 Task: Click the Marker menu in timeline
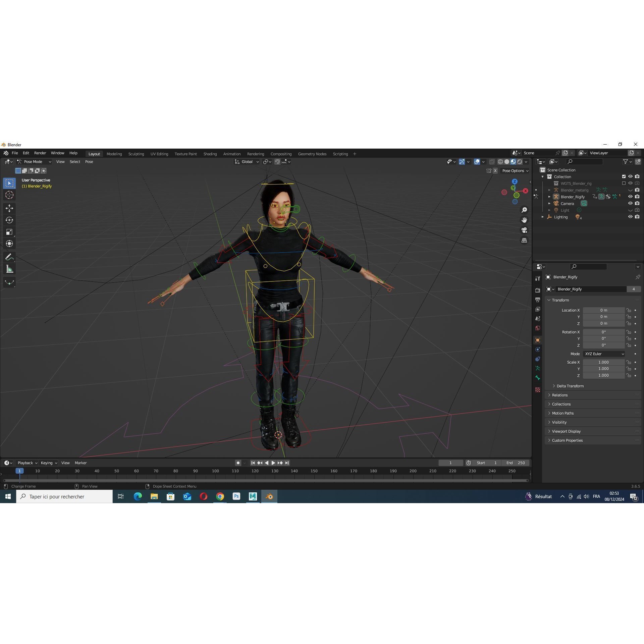coord(80,463)
